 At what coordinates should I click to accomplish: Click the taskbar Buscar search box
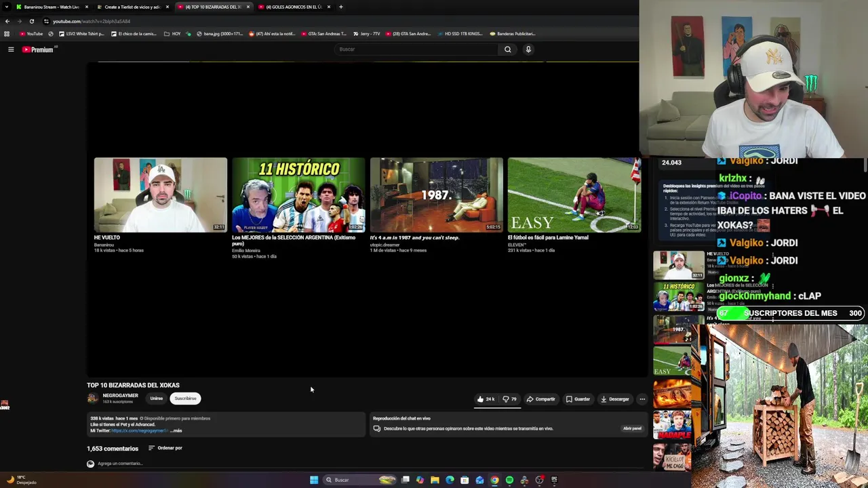[x=359, y=480]
